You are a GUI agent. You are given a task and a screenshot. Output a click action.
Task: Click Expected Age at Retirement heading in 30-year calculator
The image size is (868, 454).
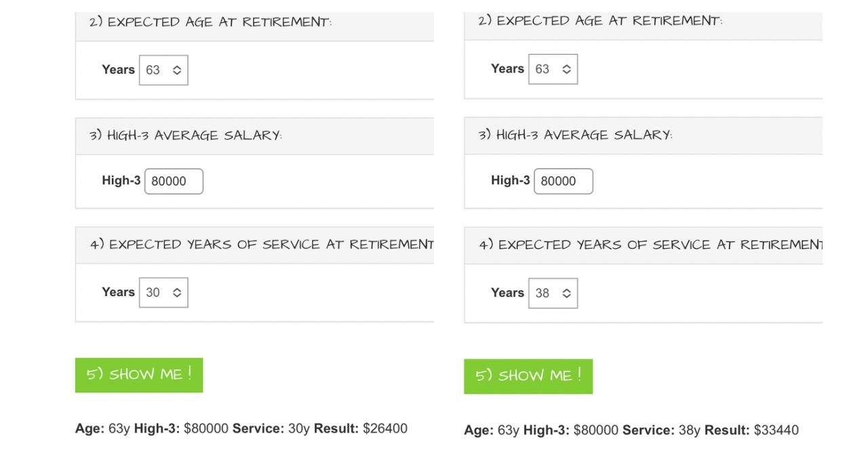(x=211, y=22)
